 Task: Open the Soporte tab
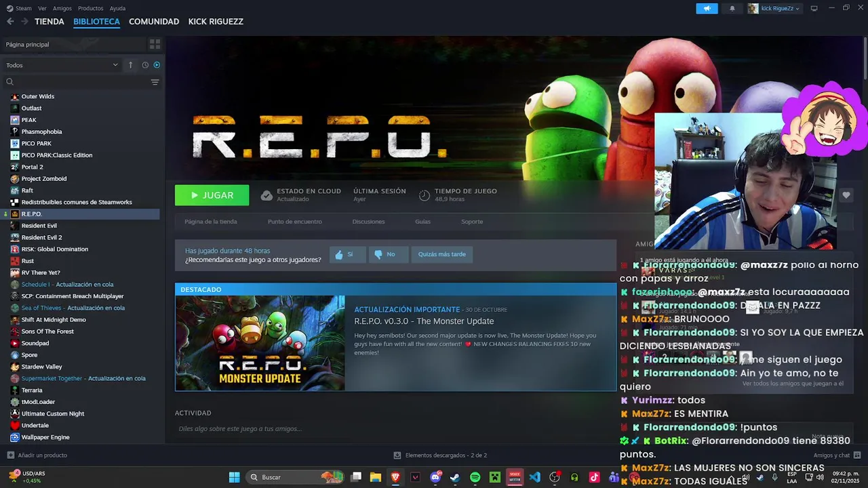coord(472,222)
